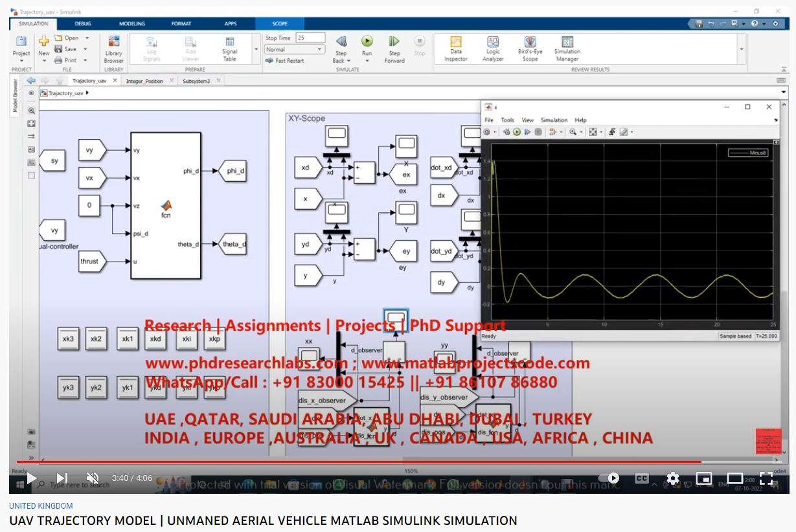Click the Step Forward icon
Viewport: 796px width, 532px height.
(x=394, y=42)
